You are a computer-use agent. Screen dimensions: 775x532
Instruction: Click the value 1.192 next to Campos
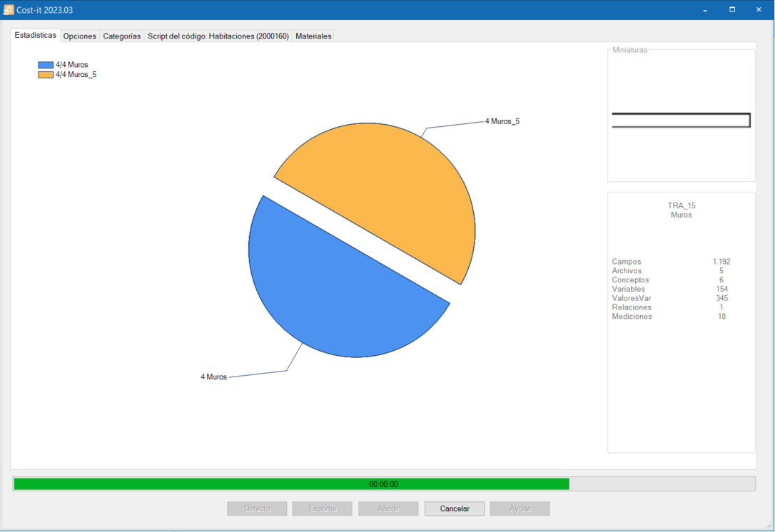click(721, 261)
